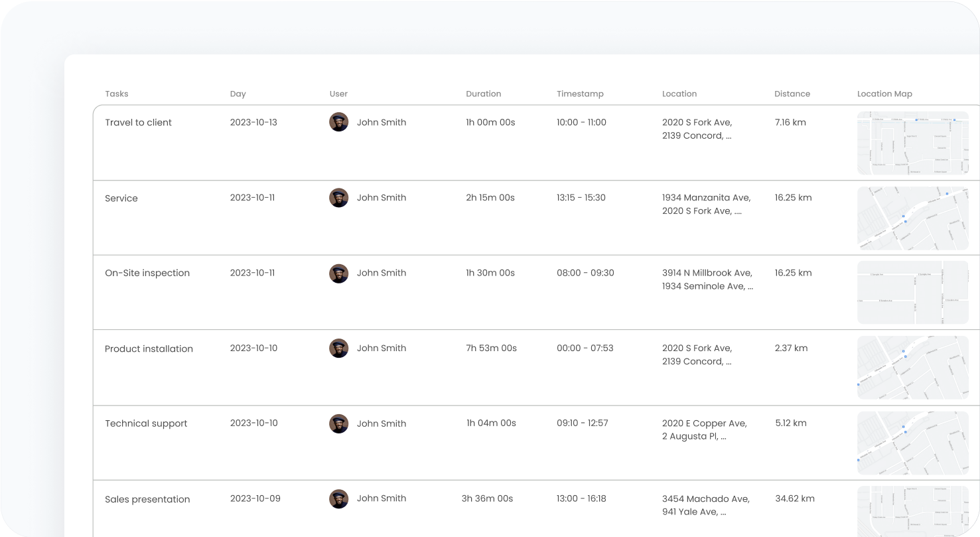Image resolution: width=980 pixels, height=537 pixels.
Task: Click the avatar in the Product installation row
Action: [338, 348]
